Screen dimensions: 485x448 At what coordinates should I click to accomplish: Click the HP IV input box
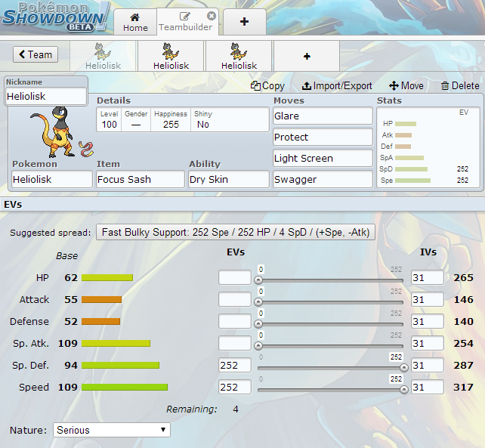(428, 277)
